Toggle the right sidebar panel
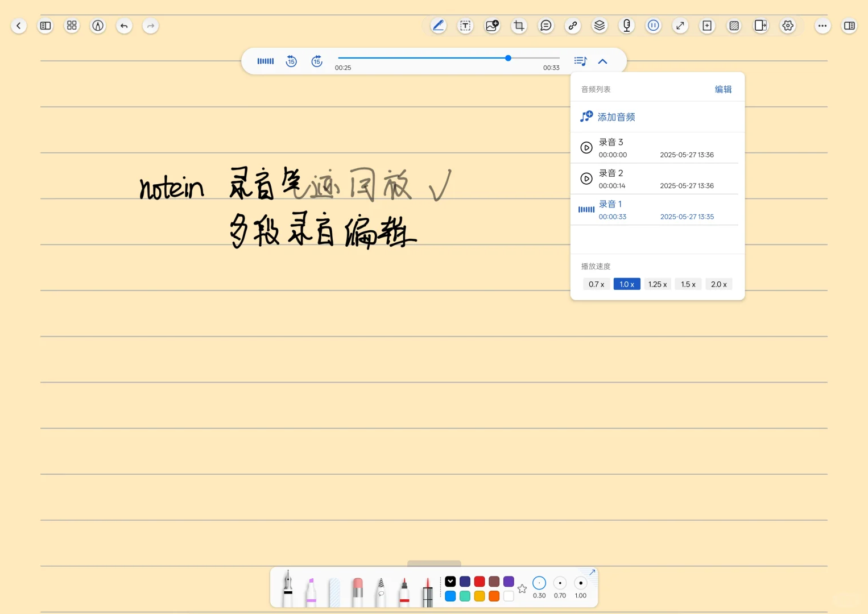The height and width of the screenshot is (614, 868). click(849, 26)
